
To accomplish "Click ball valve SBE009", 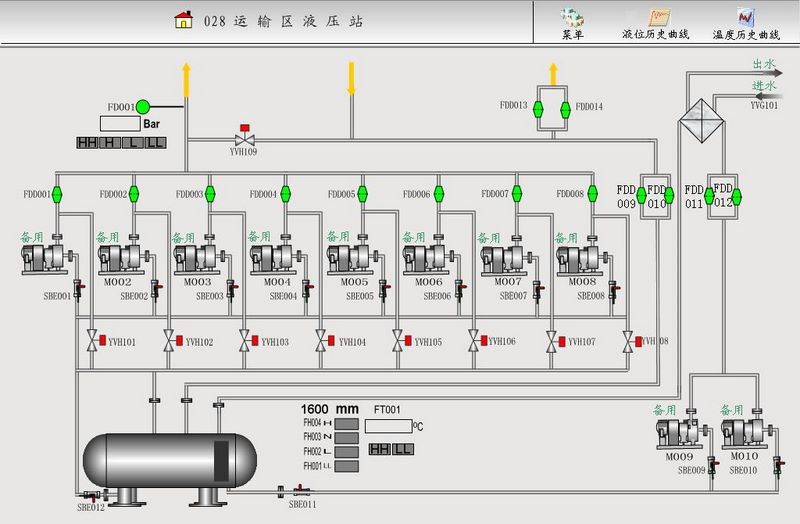I will pos(713,465).
